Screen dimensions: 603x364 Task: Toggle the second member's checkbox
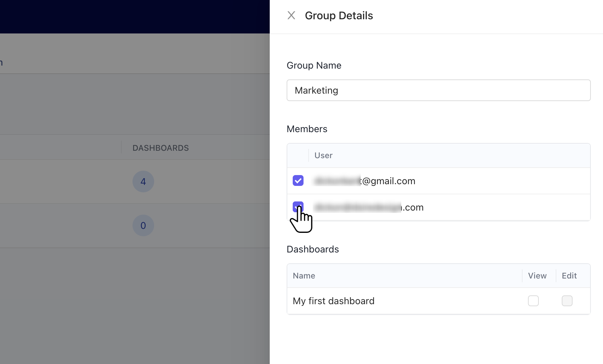tap(298, 207)
